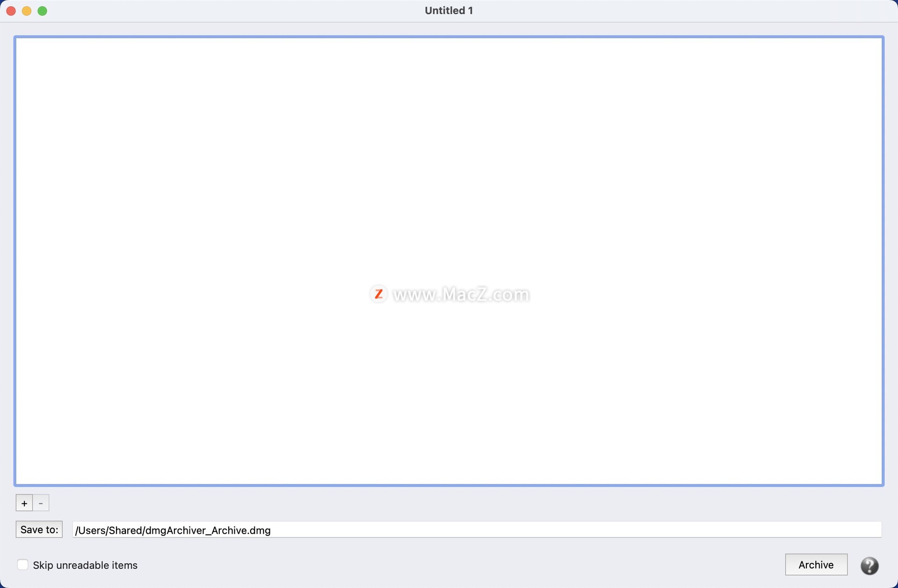The width and height of the screenshot is (898, 588).
Task: Start archiving with the Archive button
Action: tap(816, 565)
